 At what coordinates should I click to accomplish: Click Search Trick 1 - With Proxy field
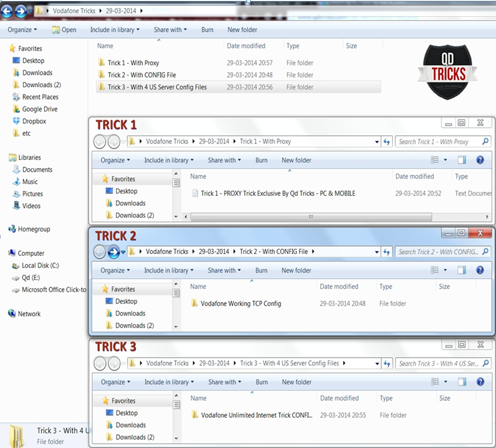pos(443,141)
